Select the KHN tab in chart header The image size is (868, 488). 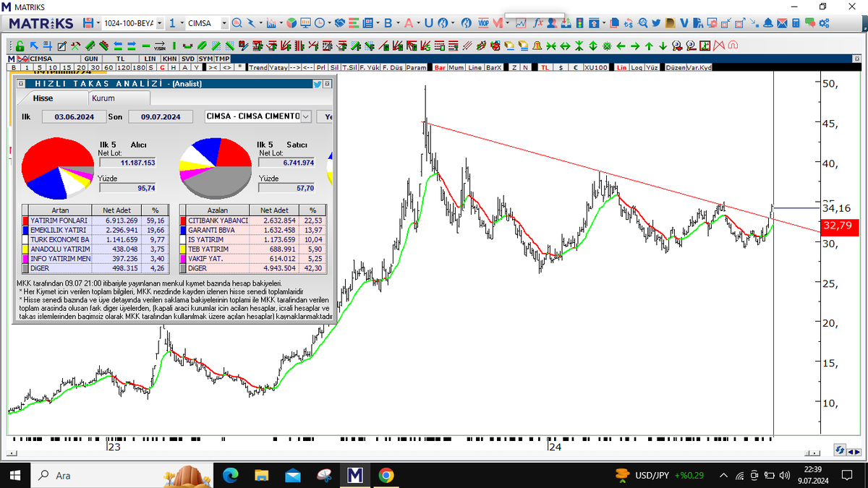pyautogui.click(x=169, y=59)
